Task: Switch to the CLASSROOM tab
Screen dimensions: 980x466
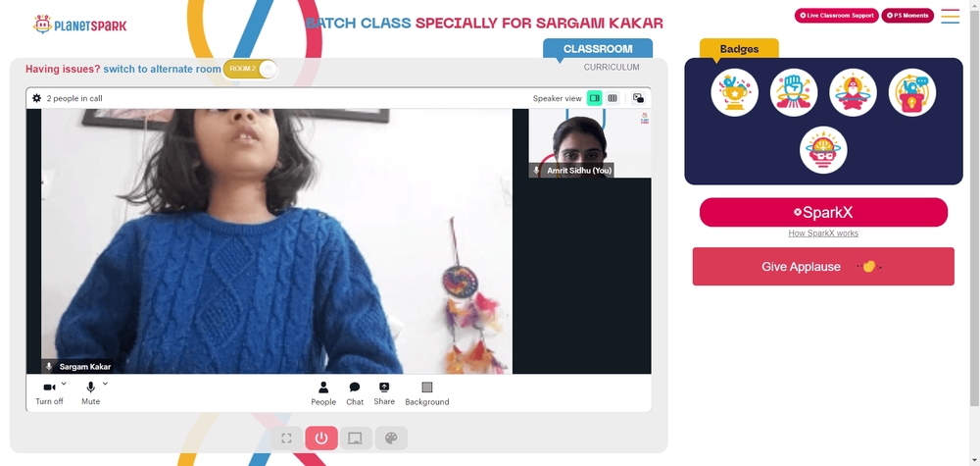Action: click(598, 49)
